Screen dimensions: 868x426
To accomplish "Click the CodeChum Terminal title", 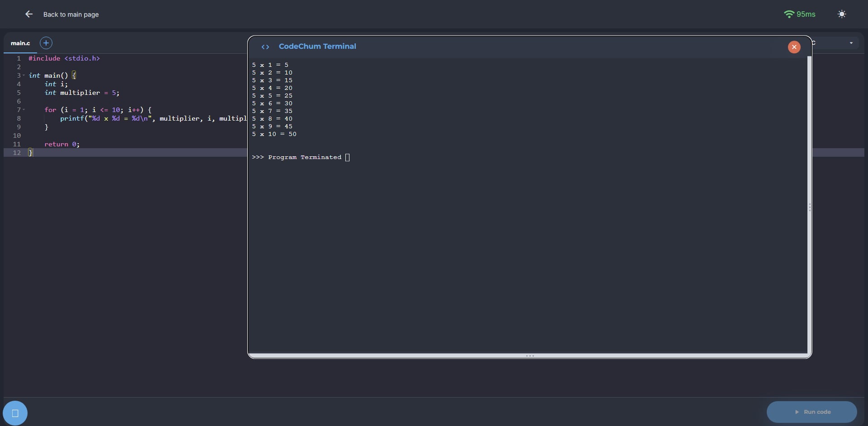I will tap(317, 47).
